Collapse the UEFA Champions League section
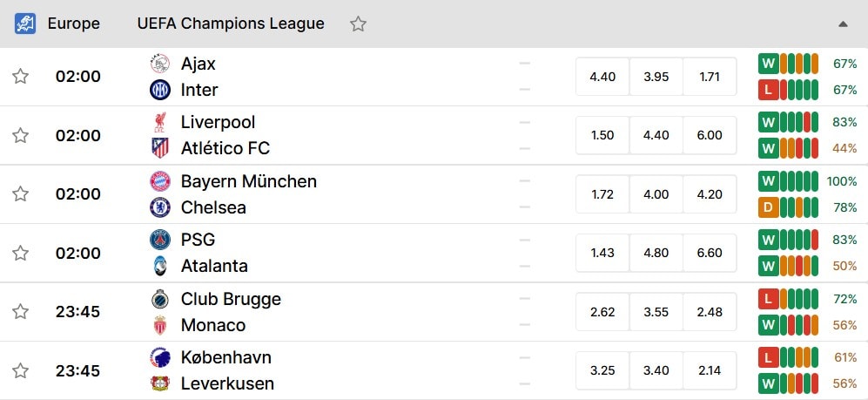 pyautogui.click(x=843, y=24)
